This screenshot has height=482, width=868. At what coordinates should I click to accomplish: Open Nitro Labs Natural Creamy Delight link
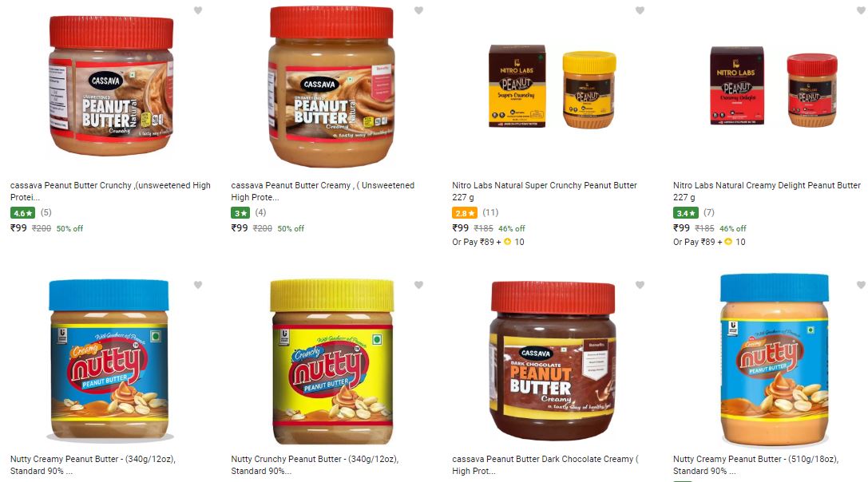767,191
